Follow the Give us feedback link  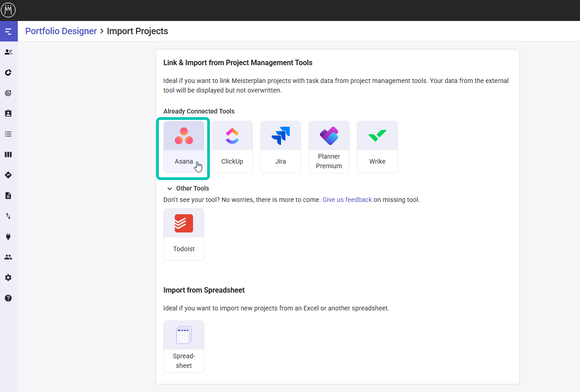point(347,200)
